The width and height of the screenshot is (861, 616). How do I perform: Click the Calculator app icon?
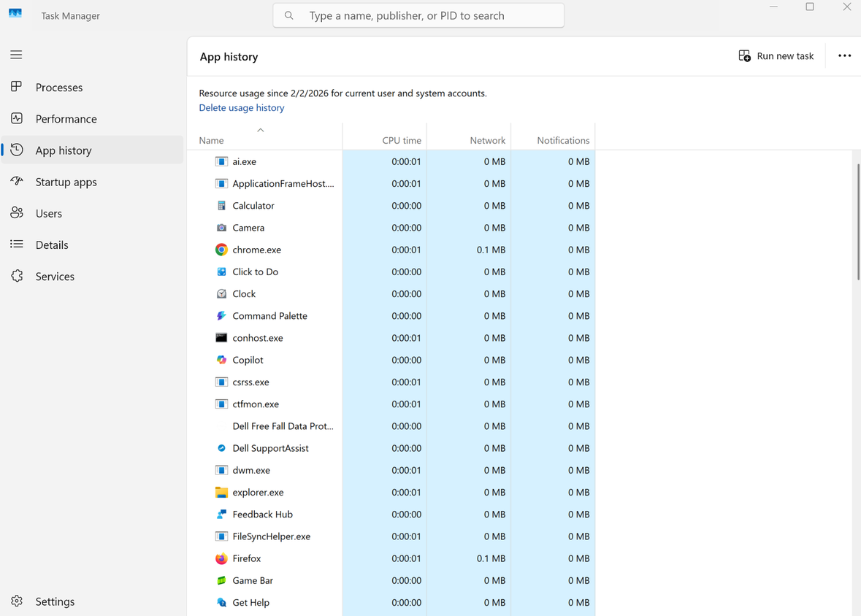click(x=221, y=205)
